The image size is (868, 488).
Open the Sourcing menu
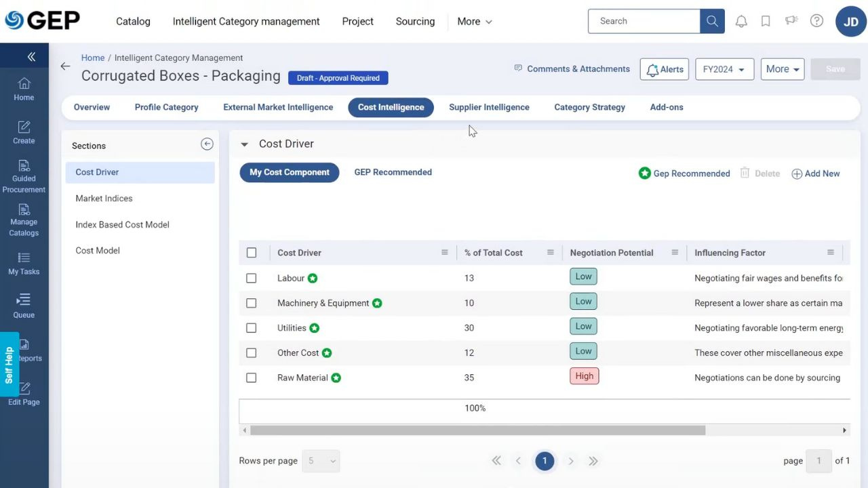click(415, 21)
